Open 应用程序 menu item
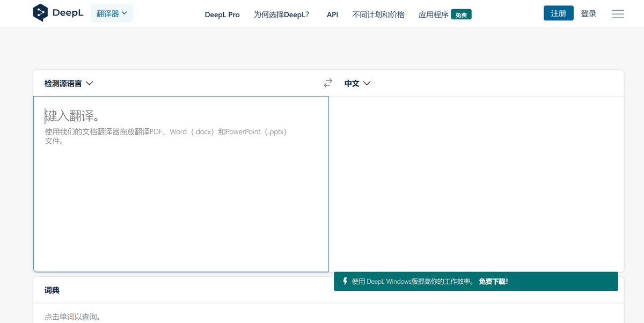This screenshot has width=644, height=323. 434,14
